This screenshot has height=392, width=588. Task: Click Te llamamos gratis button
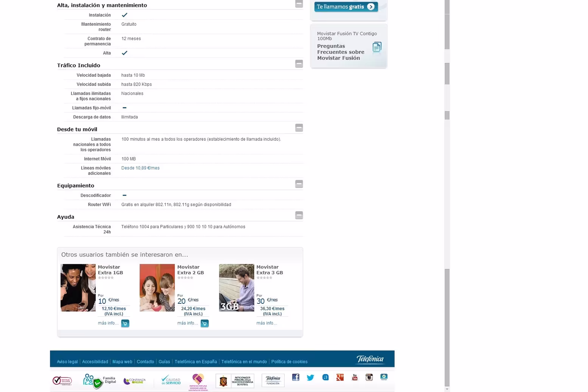tap(346, 6)
